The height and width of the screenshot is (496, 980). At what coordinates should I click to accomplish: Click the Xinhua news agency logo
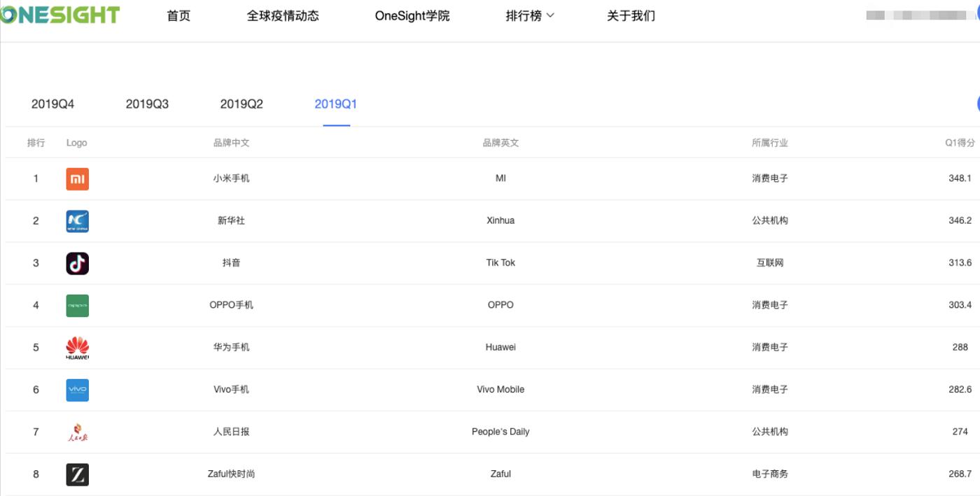coord(77,220)
